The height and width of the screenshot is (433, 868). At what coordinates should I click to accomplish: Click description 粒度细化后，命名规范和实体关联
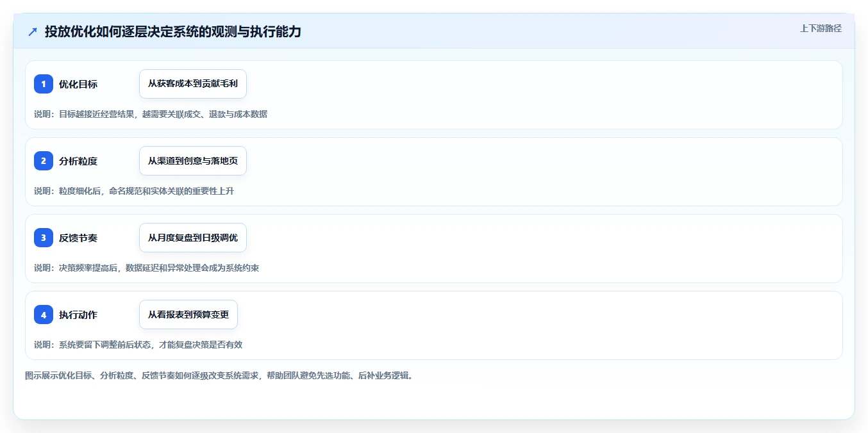tap(134, 191)
